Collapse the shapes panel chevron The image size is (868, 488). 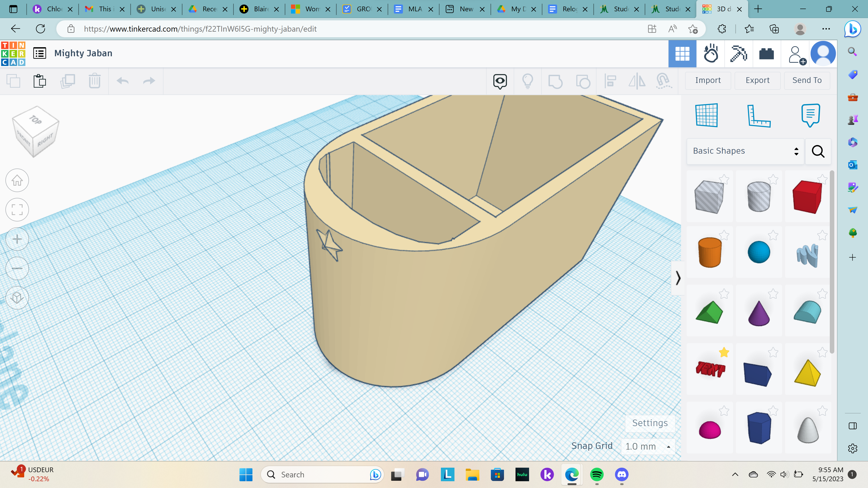click(678, 278)
